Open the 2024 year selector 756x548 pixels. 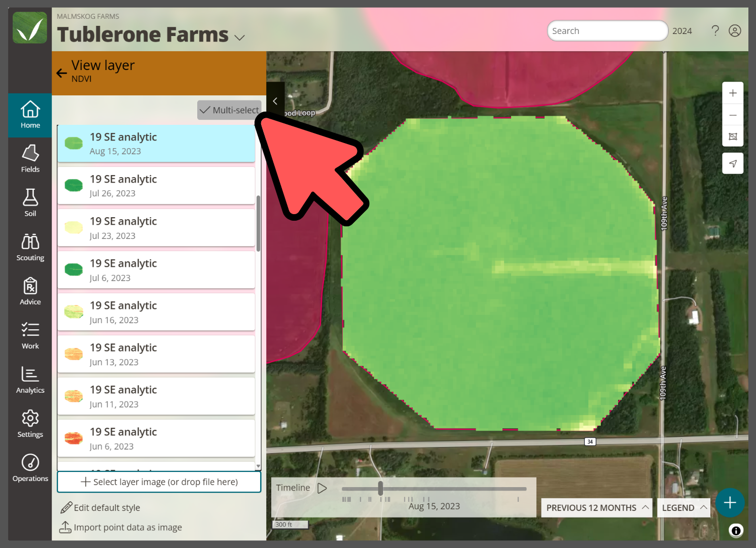[682, 31]
